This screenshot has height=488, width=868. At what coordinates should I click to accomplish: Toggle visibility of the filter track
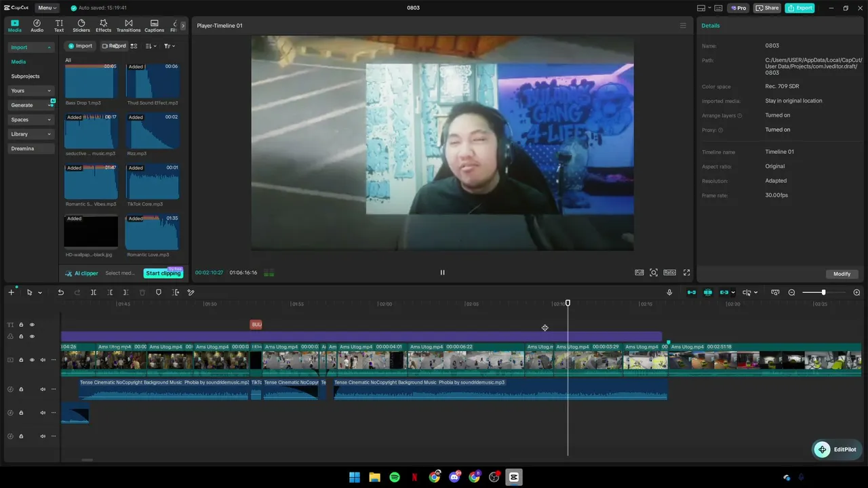31,336
